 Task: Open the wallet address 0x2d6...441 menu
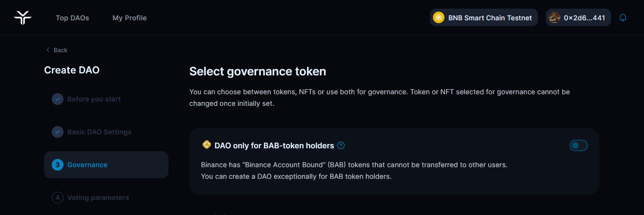tap(578, 18)
